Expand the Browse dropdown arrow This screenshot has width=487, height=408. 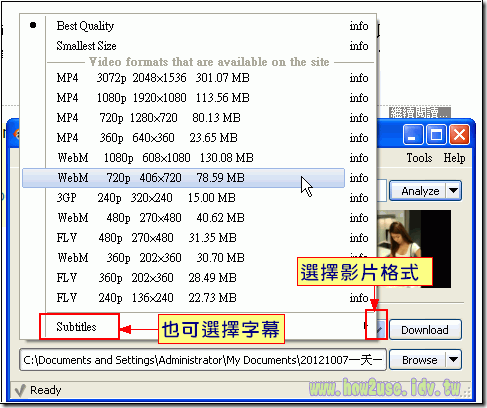[453, 360]
